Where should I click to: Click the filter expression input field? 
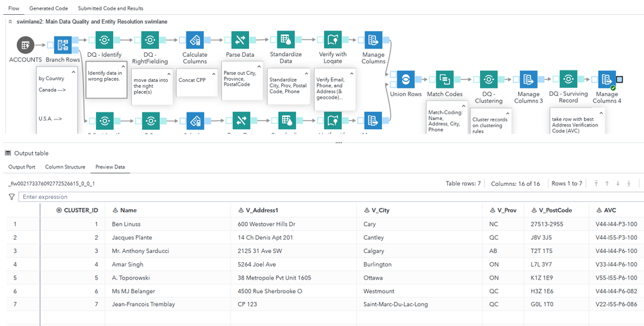coord(331,197)
